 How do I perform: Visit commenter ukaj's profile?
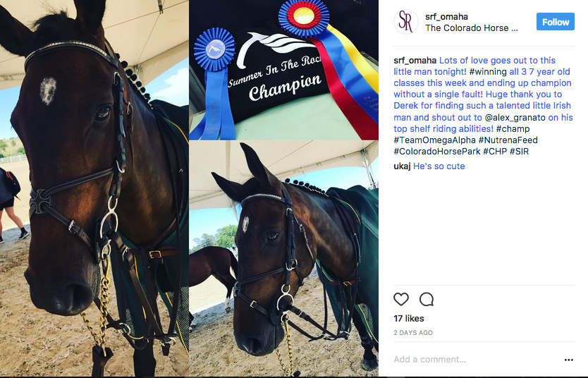tap(402, 166)
